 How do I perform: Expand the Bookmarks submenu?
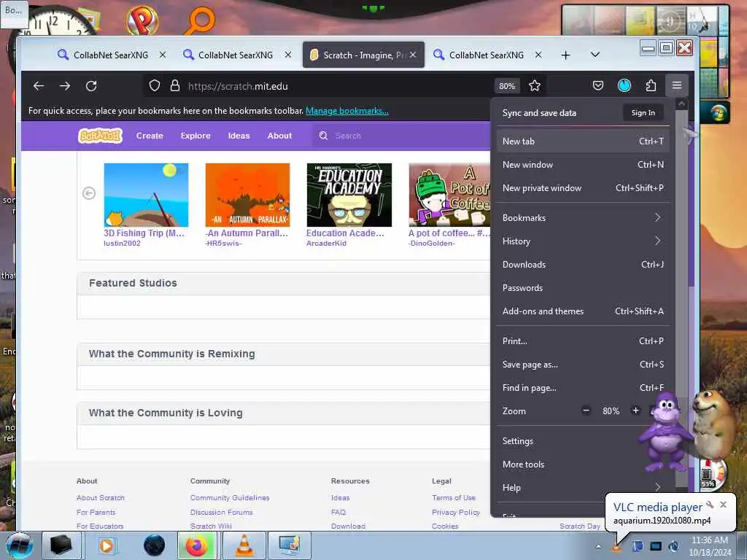583,217
